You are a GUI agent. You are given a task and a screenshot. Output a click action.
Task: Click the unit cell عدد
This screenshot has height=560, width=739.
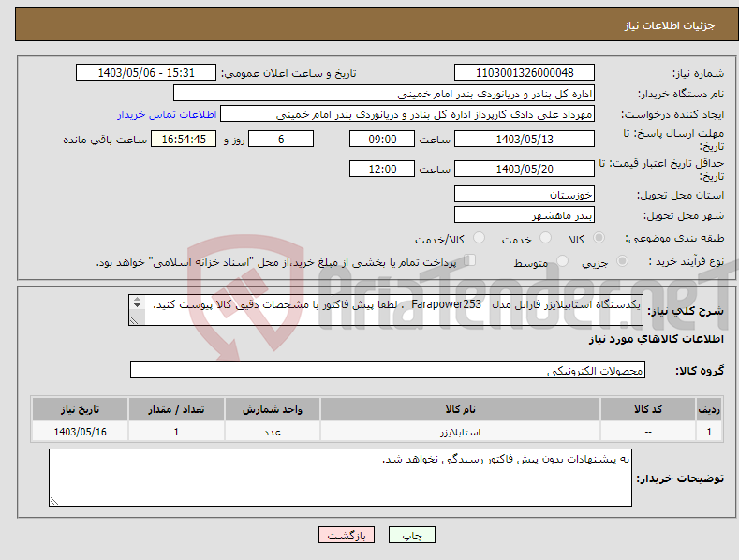pyautogui.click(x=273, y=432)
